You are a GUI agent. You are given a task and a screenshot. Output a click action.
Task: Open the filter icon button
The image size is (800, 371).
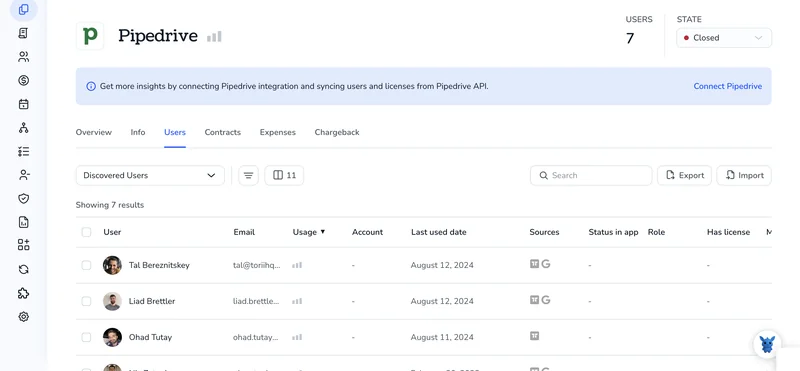click(248, 175)
